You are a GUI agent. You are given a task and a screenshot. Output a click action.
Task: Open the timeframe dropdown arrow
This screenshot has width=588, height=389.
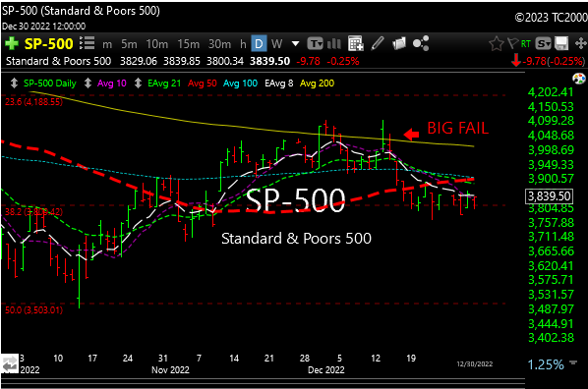pyautogui.click(x=296, y=44)
